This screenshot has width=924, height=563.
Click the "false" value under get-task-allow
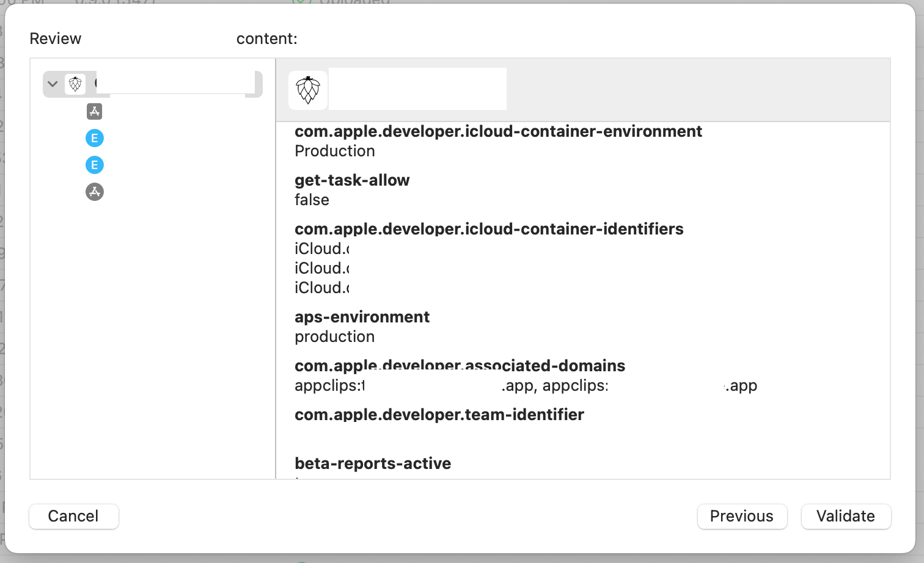tap(312, 200)
